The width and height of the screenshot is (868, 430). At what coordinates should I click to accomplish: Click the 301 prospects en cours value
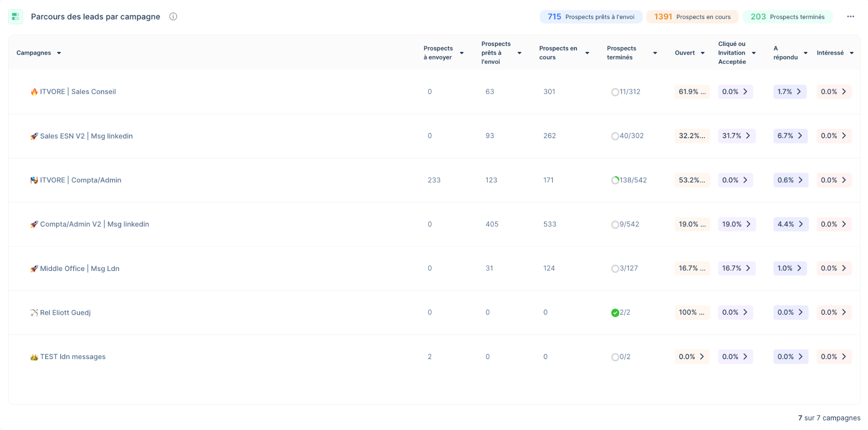pyautogui.click(x=549, y=92)
